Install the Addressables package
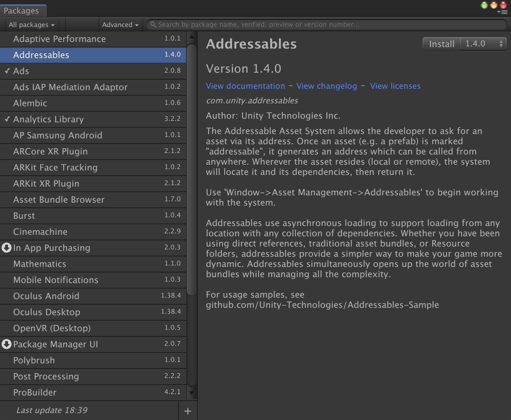 441,44
